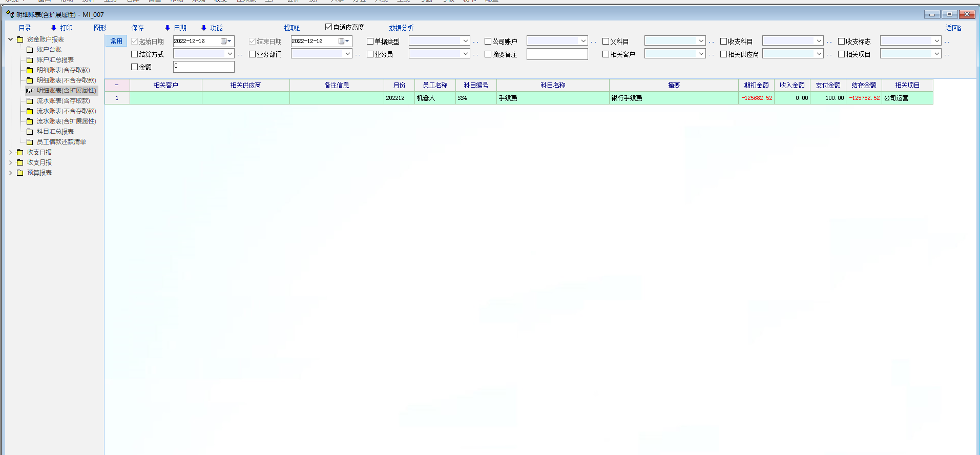
Task: Open the 结算方式 dropdown list
Action: pyautogui.click(x=230, y=54)
